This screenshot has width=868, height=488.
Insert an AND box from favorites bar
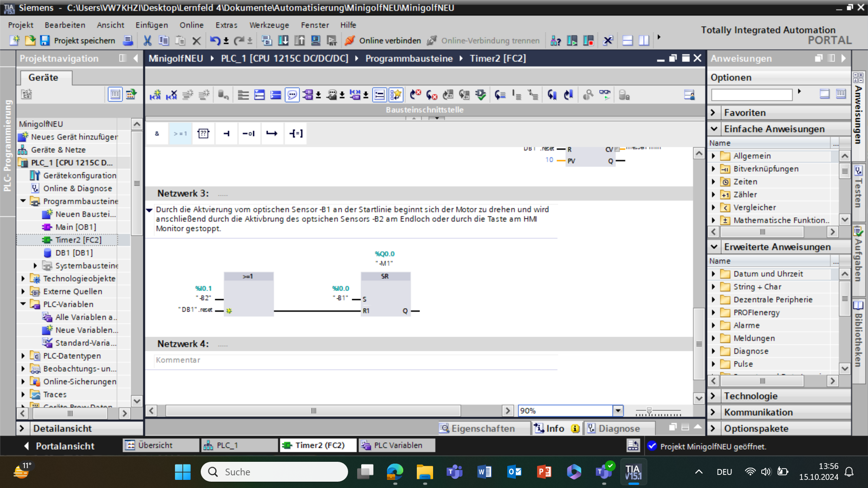[x=157, y=134]
